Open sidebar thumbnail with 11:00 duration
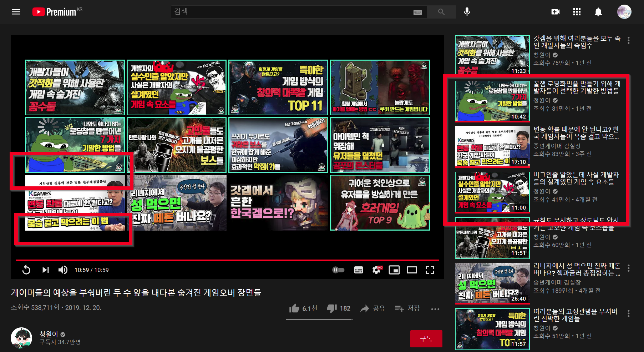The image size is (644, 352). click(492, 192)
